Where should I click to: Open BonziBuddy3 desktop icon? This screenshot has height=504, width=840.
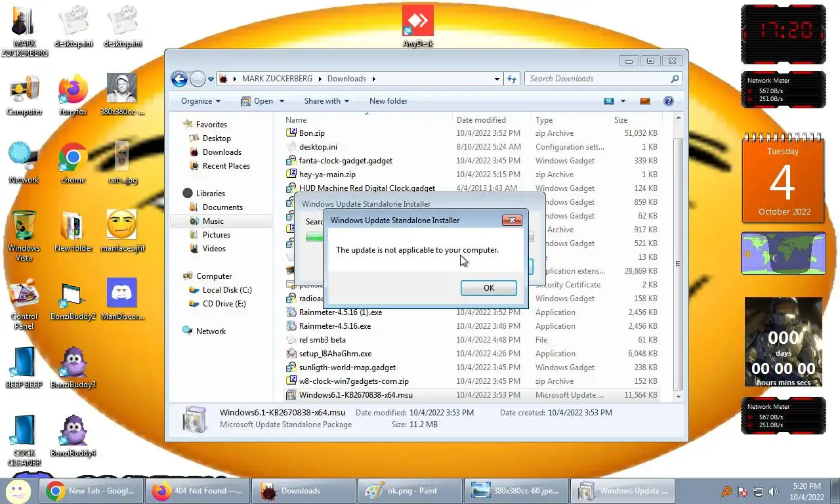click(73, 367)
